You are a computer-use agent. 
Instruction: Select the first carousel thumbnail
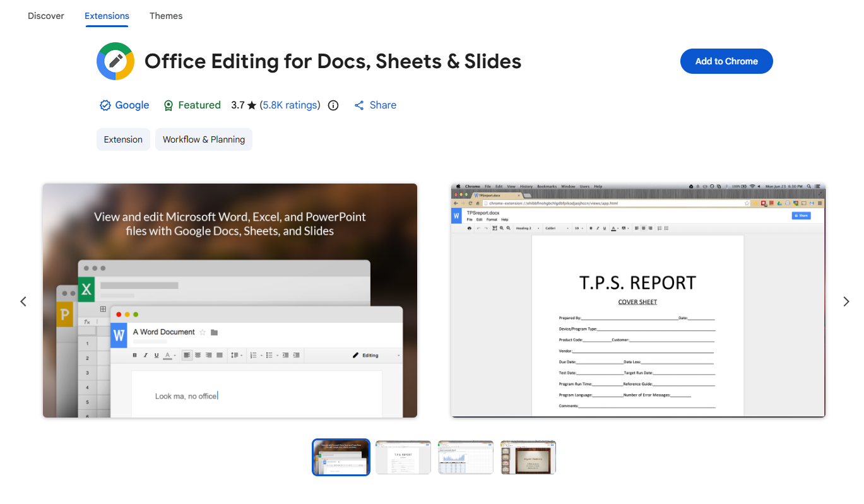tap(341, 457)
